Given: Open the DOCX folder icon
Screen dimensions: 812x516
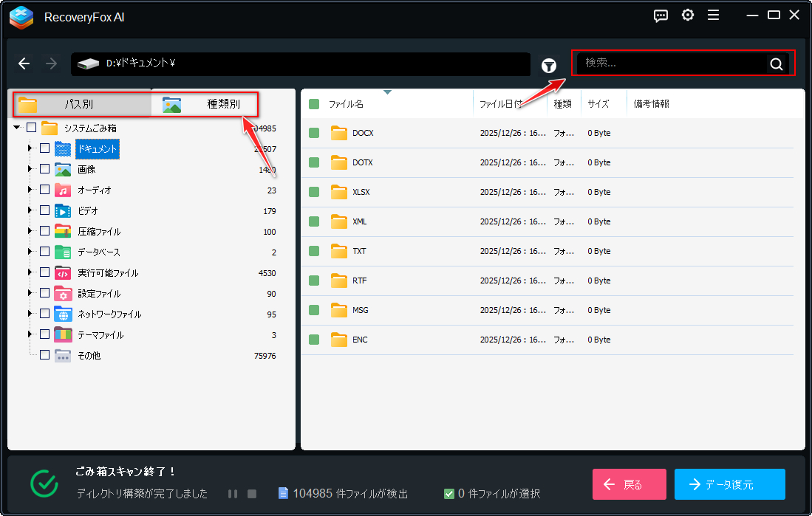Looking at the screenshot, I should [339, 133].
